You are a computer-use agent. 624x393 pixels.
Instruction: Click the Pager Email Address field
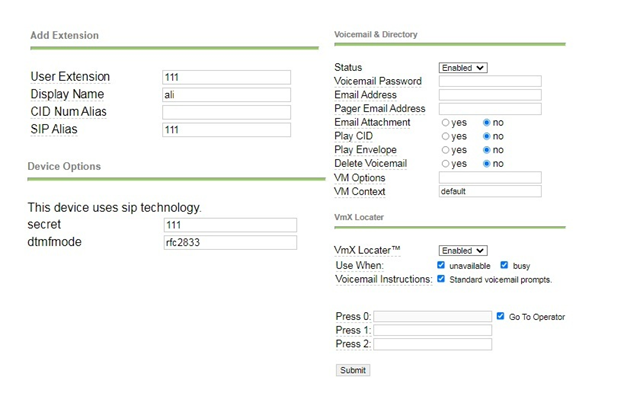pos(490,109)
